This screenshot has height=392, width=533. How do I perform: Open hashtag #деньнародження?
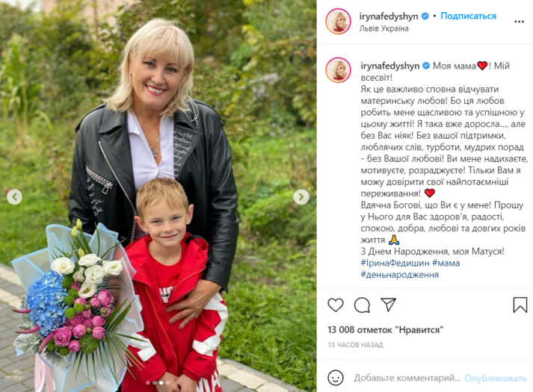click(400, 275)
